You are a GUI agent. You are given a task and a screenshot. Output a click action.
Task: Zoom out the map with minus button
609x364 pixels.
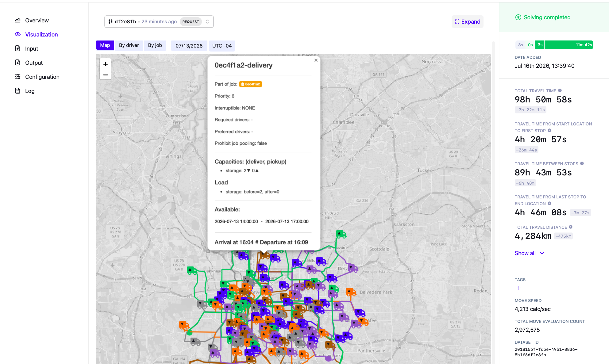[105, 75]
